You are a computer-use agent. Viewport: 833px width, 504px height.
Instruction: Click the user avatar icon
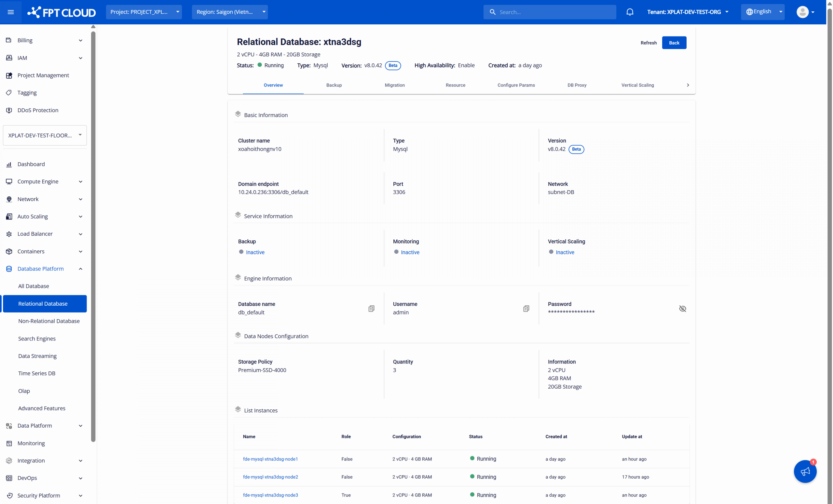pos(802,12)
